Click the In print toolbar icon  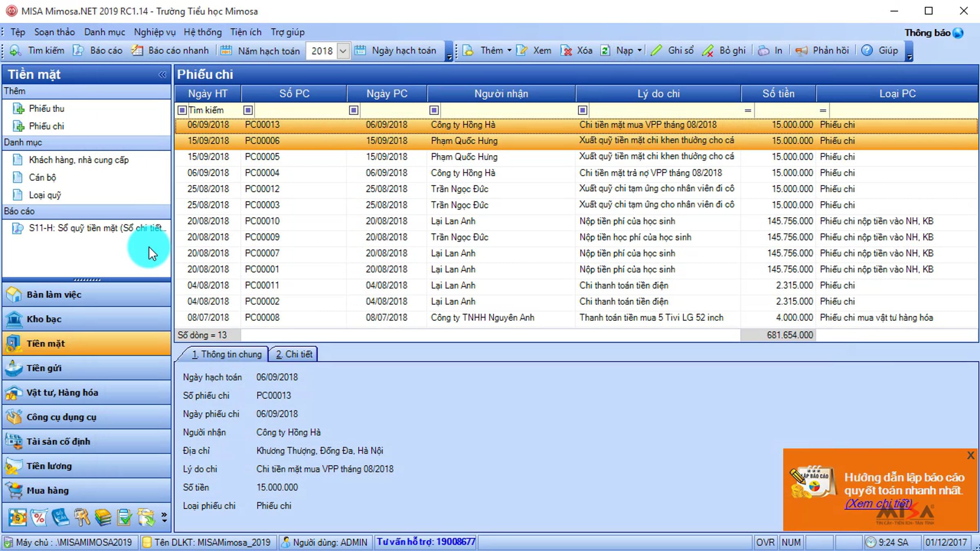coord(763,51)
